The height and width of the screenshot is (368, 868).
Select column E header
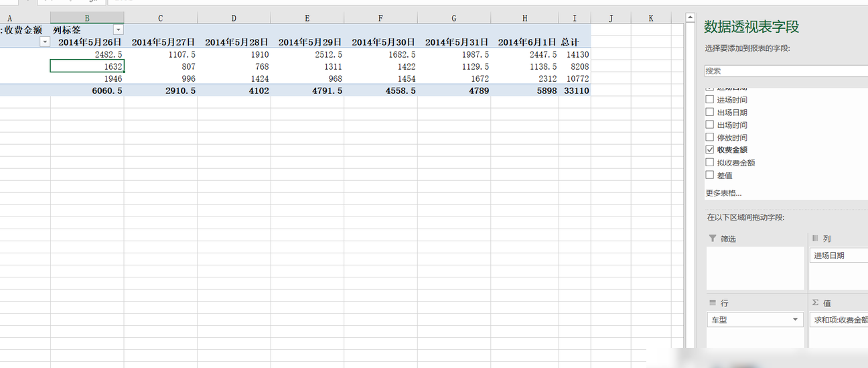307,18
